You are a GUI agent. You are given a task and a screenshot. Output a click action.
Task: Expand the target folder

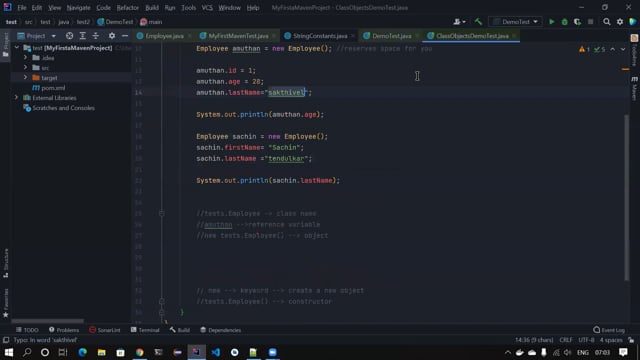click(25, 78)
